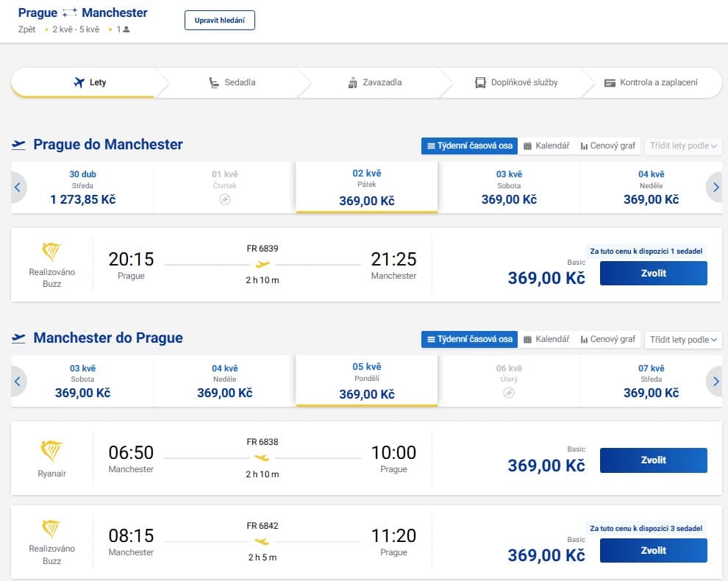Click the right arrow in outbound date carousel
Image resolution: width=728 pixels, height=581 pixels.
click(x=715, y=188)
